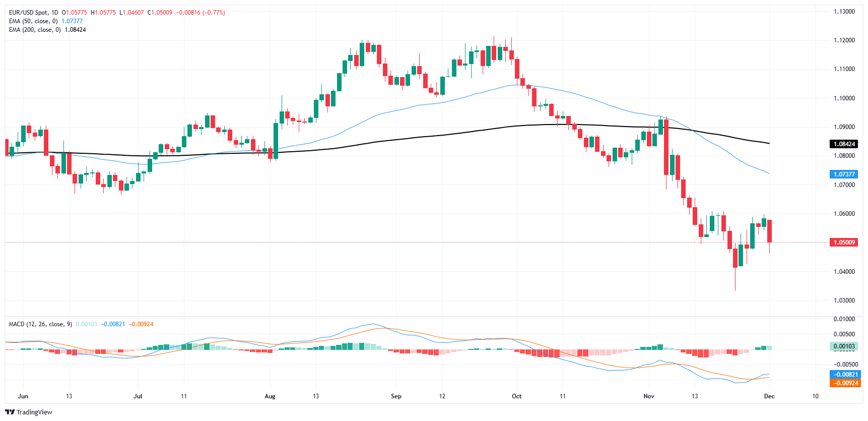Click the Dec label on time axis
The height and width of the screenshot is (421, 868).
pos(769,396)
